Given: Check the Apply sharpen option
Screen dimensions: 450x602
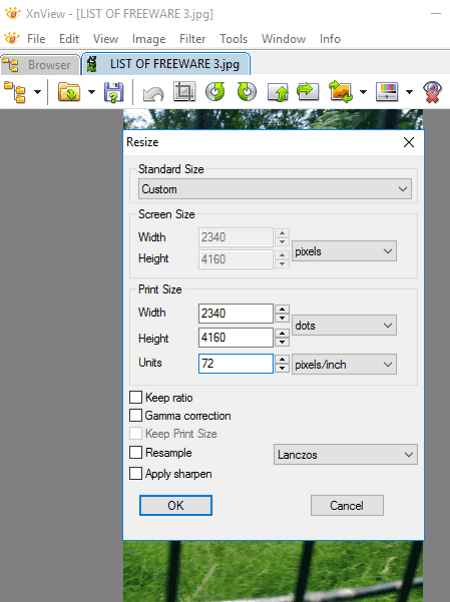Looking at the screenshot, I should tap(136, 473).
